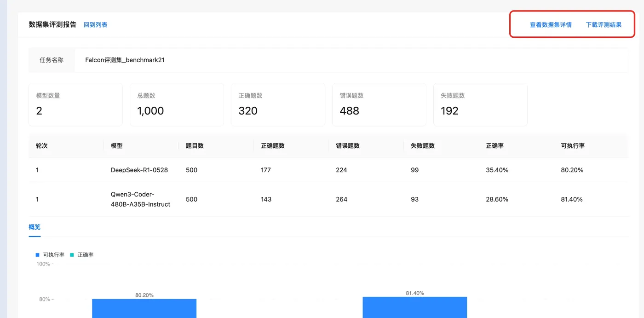Toggle the 正确率 legend item
The image size is (644, 318).
coord(82,254)
